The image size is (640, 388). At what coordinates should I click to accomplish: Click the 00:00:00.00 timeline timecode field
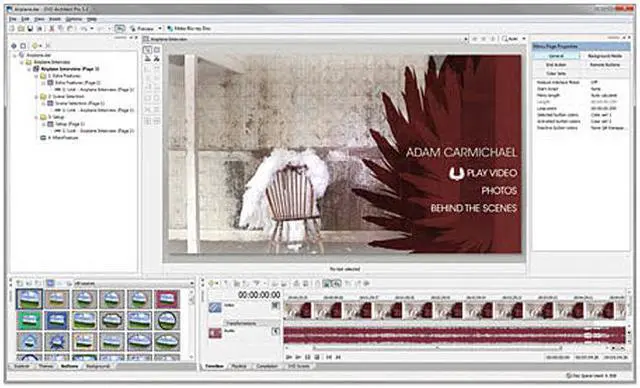pos(260,295)
